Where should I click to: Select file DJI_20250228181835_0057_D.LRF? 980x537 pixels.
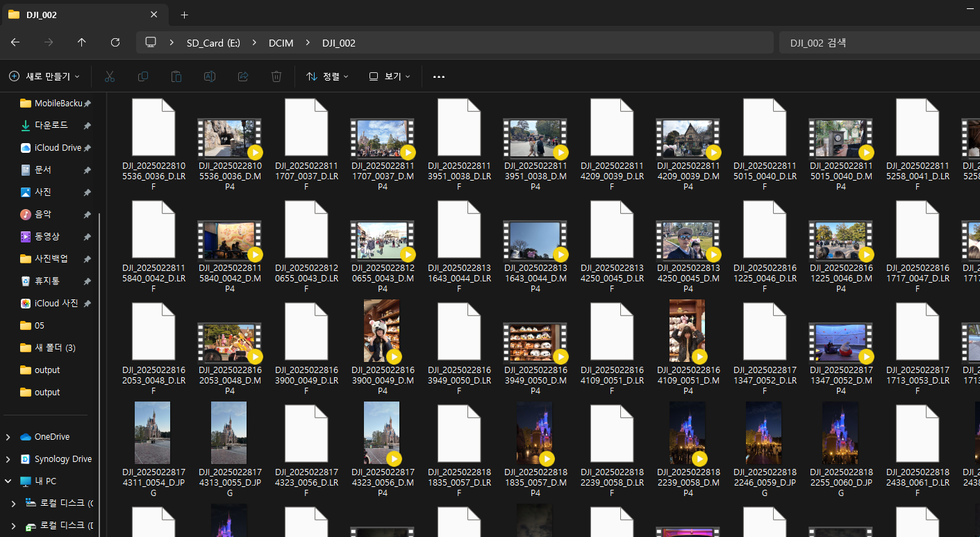click(x=459, y=433)
